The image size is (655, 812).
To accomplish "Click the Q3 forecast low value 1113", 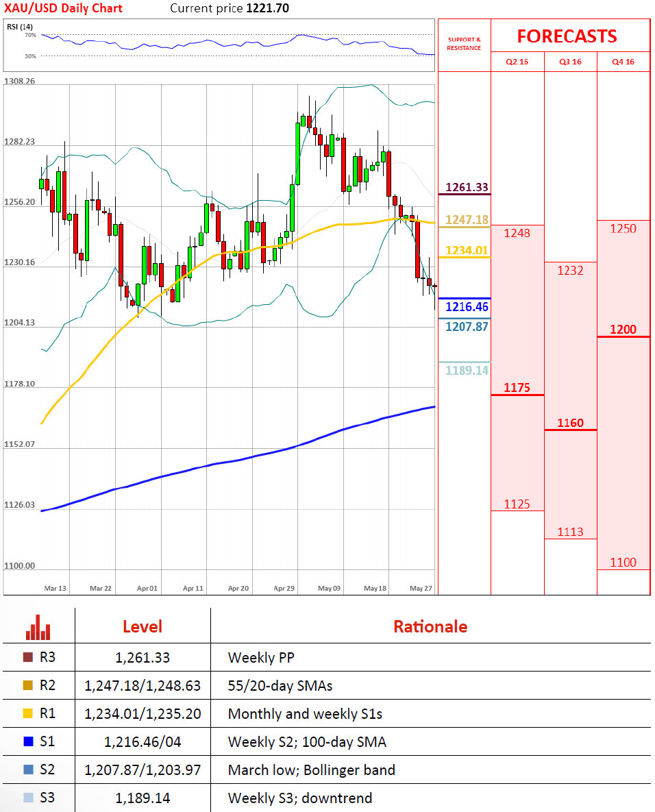I will tap(570, 532).
